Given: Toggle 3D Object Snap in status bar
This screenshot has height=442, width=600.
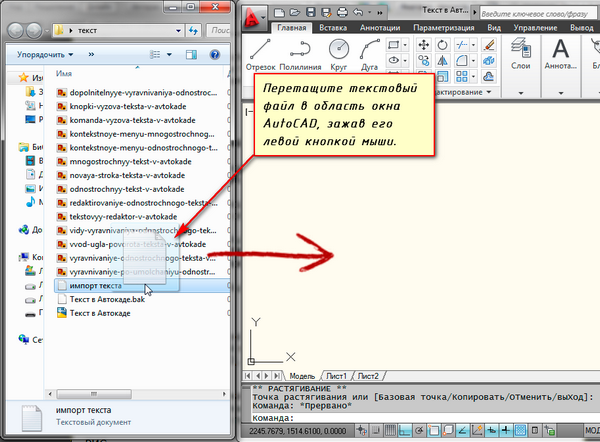Looking at the screenshot, I should (x=448, y=431).
